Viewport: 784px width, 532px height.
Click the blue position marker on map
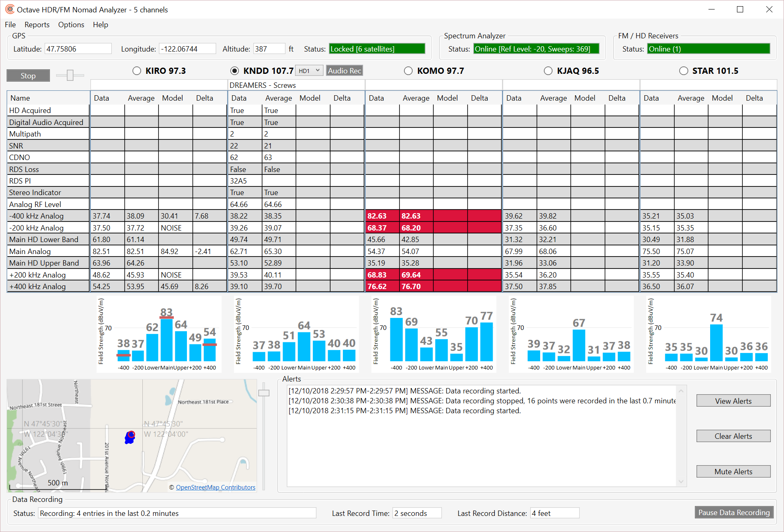(130, 437)
